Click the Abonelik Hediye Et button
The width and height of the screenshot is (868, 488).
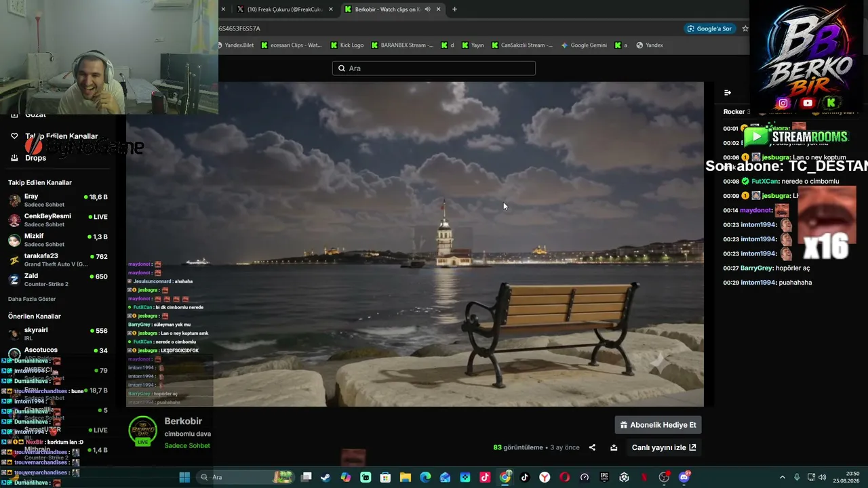658,425
